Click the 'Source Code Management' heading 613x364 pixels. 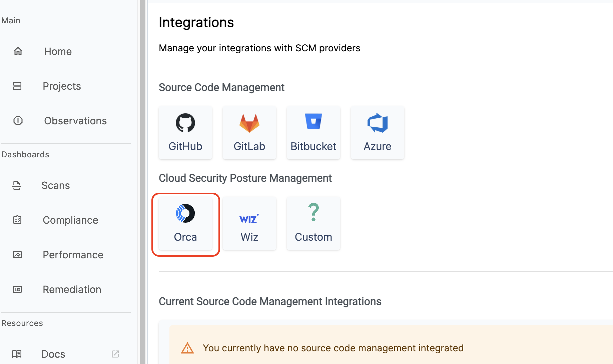pos(221,87)
